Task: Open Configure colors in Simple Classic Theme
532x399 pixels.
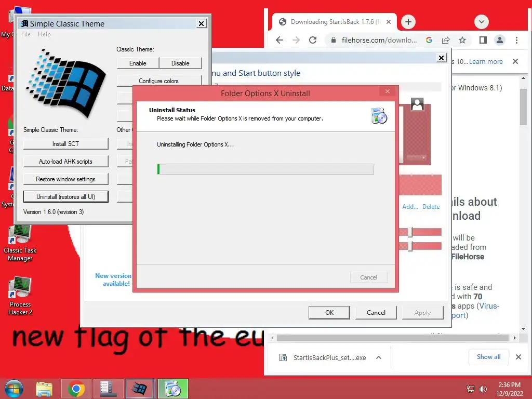Action: point(159,81)
